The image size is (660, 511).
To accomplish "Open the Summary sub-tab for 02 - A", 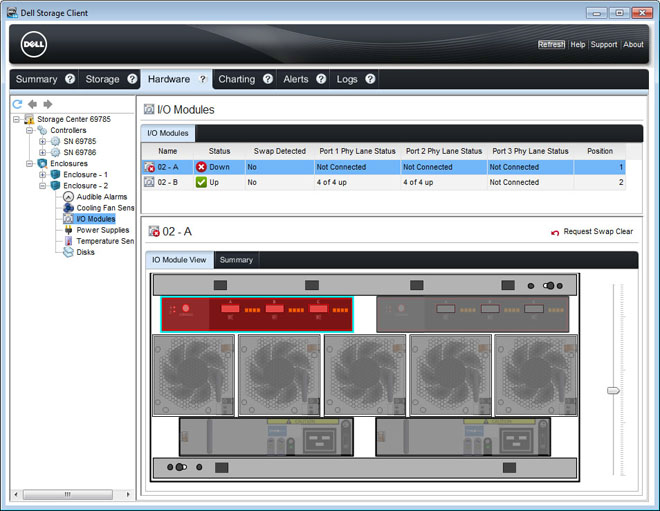I will 236,260.
